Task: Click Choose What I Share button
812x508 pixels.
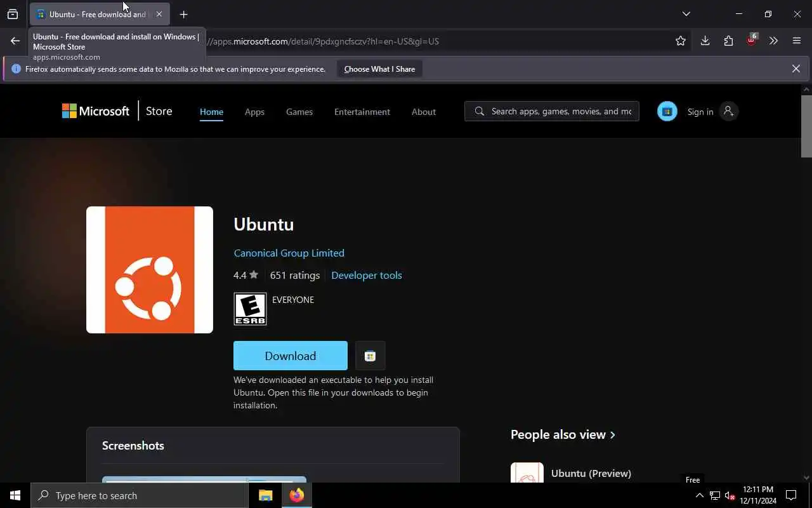Action: [x=379, y=69]
